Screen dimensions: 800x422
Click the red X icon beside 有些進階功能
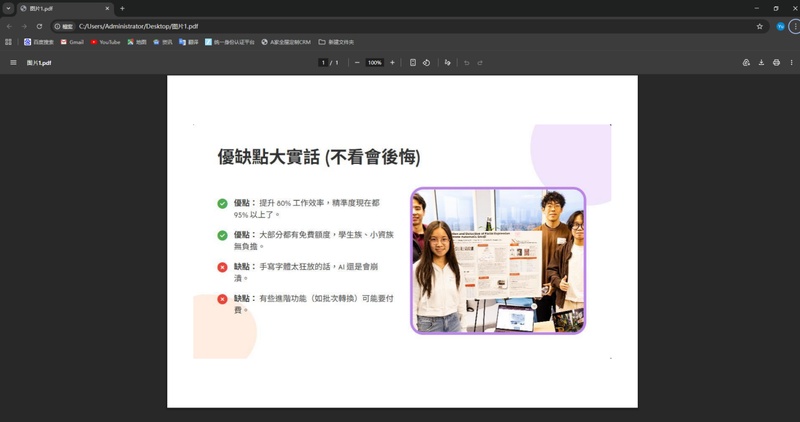pyautogui.click(x=222, y=299)
